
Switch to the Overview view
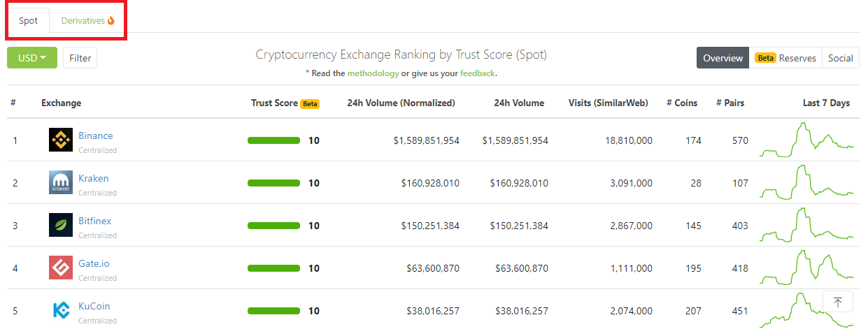(723, 58)
